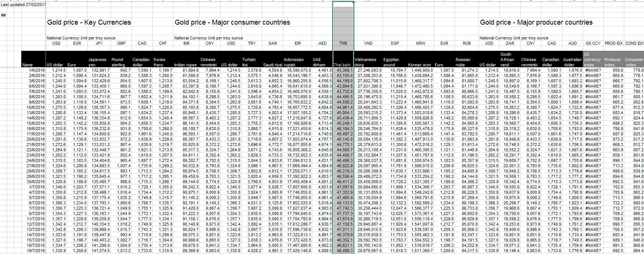Click the 'G5 CCY' code cell

tap(593, 43)
